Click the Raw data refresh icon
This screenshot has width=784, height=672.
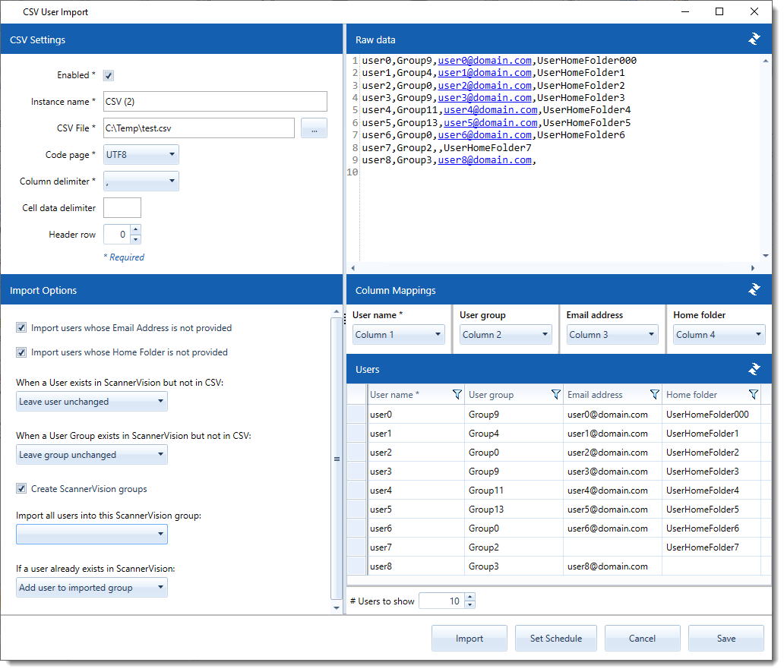coord(754,39)
